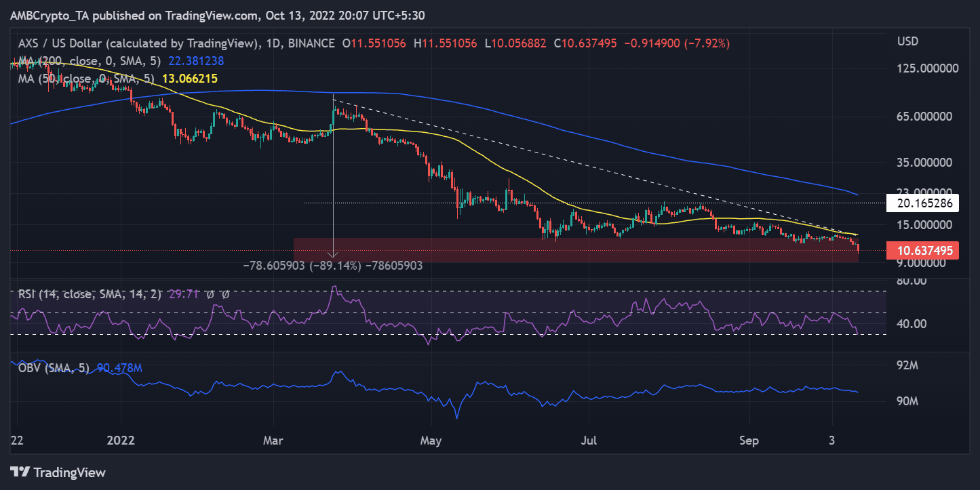Click the 80.00 RSI axis label
This screenshot has height=490, width=980.
click(912, 281)
